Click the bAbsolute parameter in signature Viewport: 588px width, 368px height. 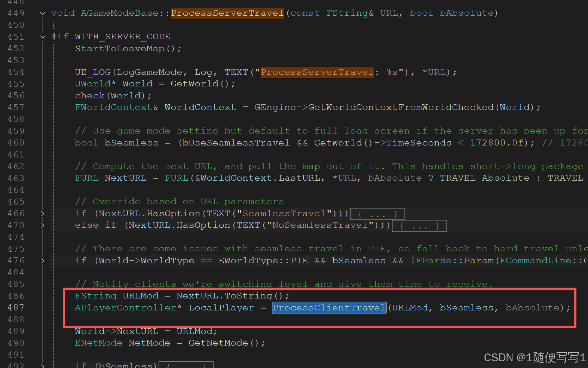[x=466, y=13]
